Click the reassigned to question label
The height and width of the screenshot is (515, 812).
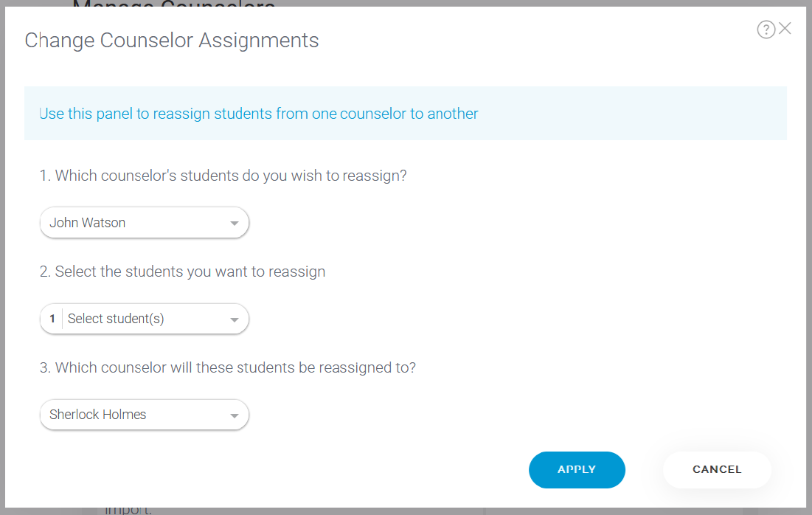[228, 367]
